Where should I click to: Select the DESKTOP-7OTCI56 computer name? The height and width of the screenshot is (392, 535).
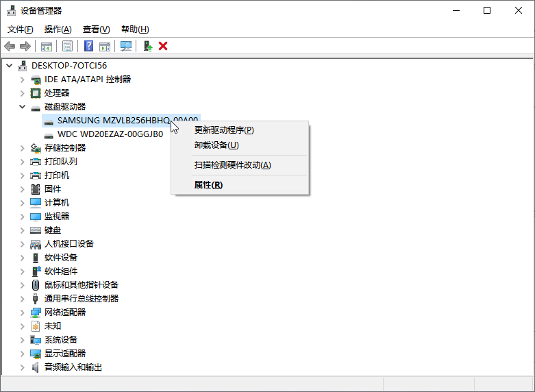tap(69, 66)
